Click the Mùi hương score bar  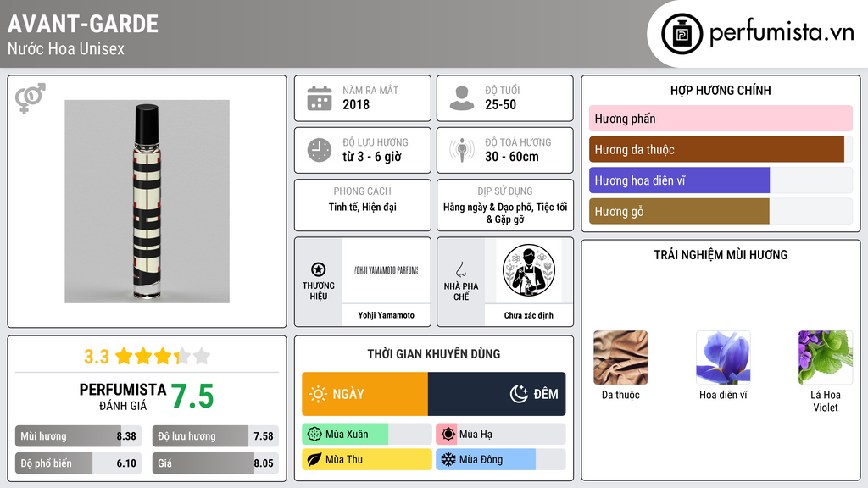click(x=78, y=436)
